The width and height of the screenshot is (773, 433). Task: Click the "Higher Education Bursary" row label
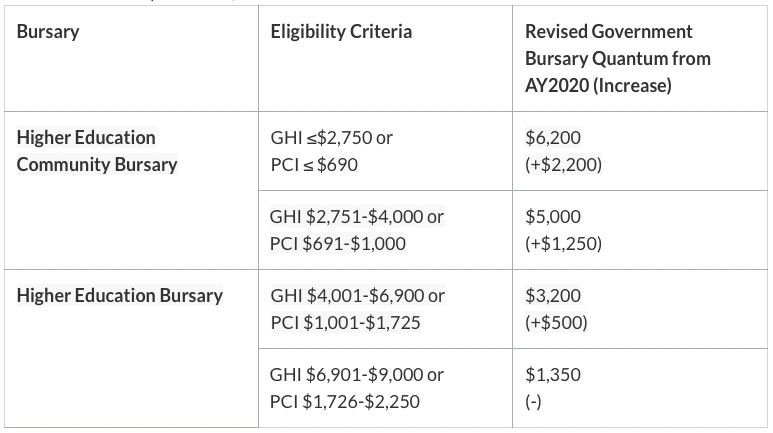point(120,295)
